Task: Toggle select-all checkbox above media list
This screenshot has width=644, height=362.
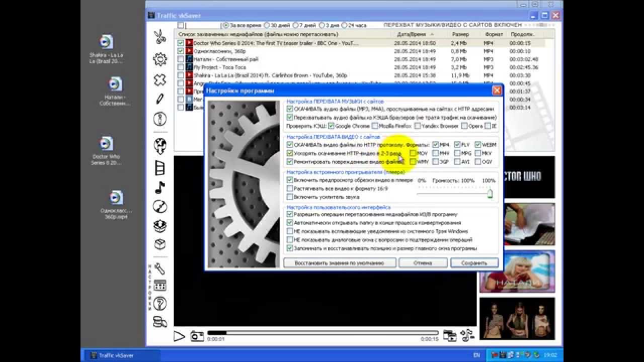Action: tap(181, 25)
